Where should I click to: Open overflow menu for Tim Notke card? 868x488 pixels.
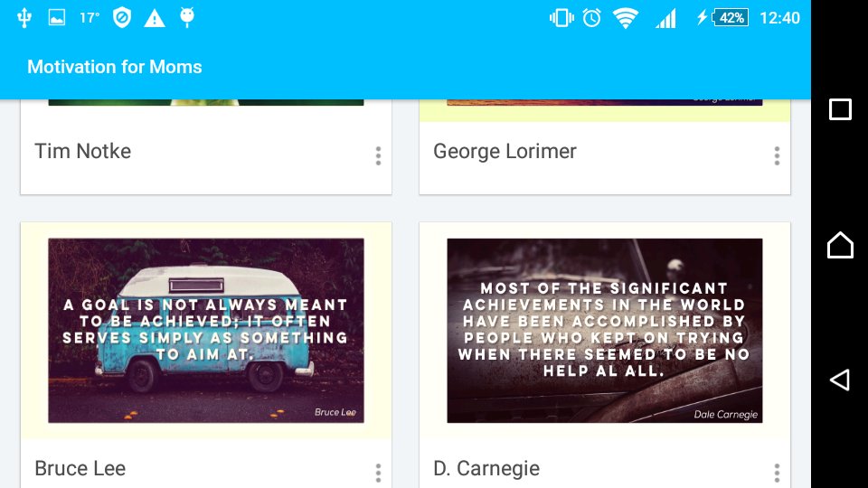pos(378,156)
